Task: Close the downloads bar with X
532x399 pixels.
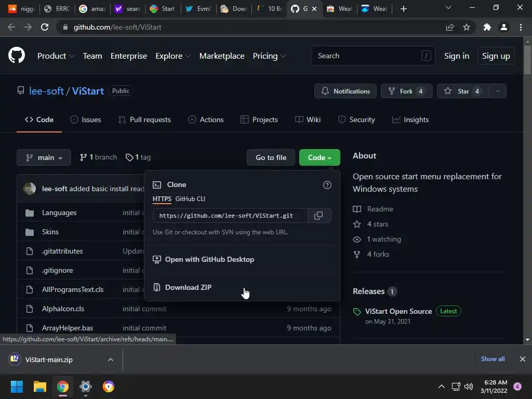Action: (523, 359)
